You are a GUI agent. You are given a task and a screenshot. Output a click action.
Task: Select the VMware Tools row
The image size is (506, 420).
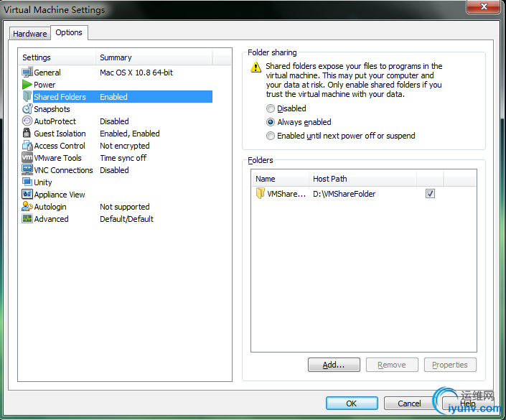click(x=117, y=158)
